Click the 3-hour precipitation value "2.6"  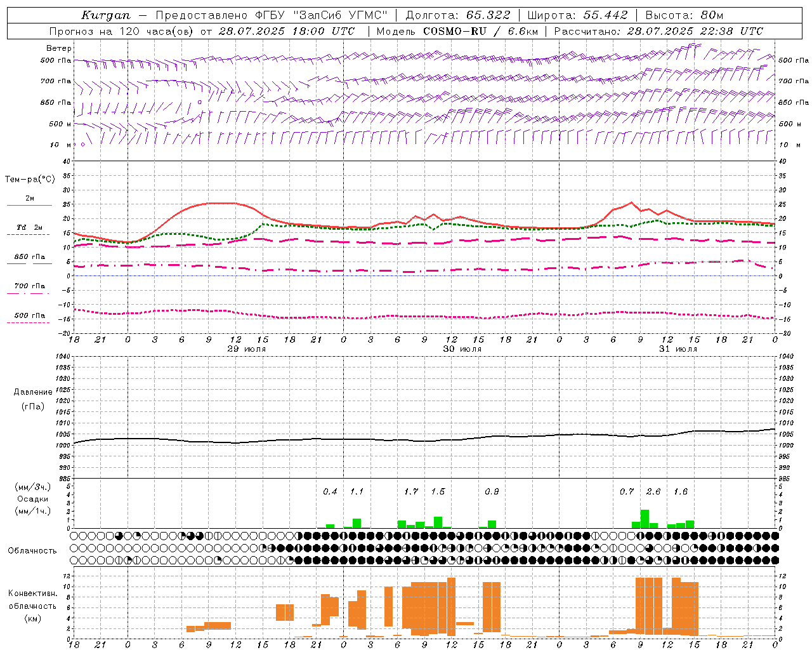[x=653, y=491]
